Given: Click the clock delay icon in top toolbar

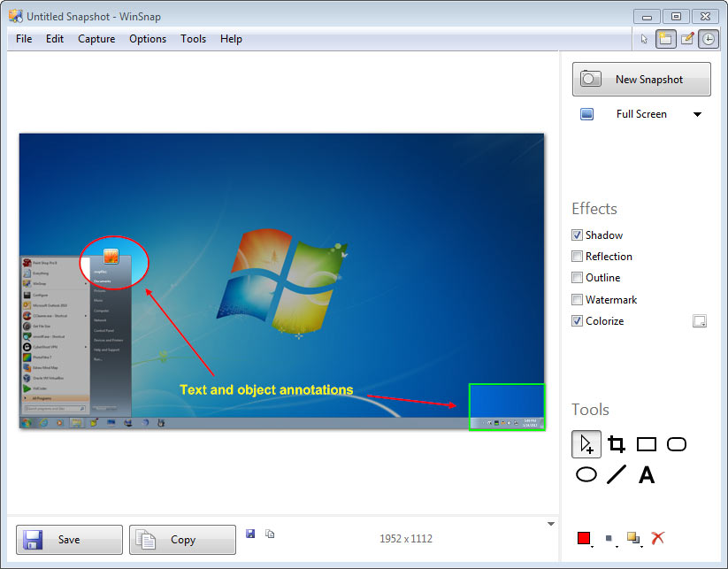Looking at the screenshot, I should (x=709, y=39).
